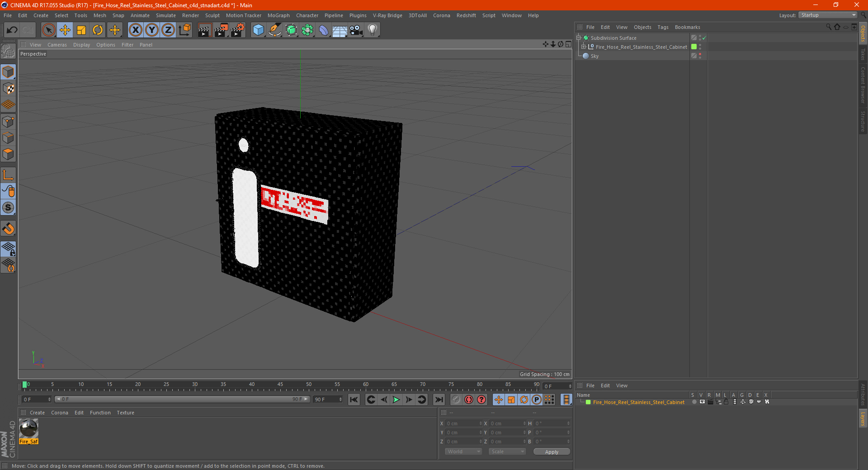Collapse Subdivision Surface tree node
The width and height of the screenshot is (868, 470).
578,38
